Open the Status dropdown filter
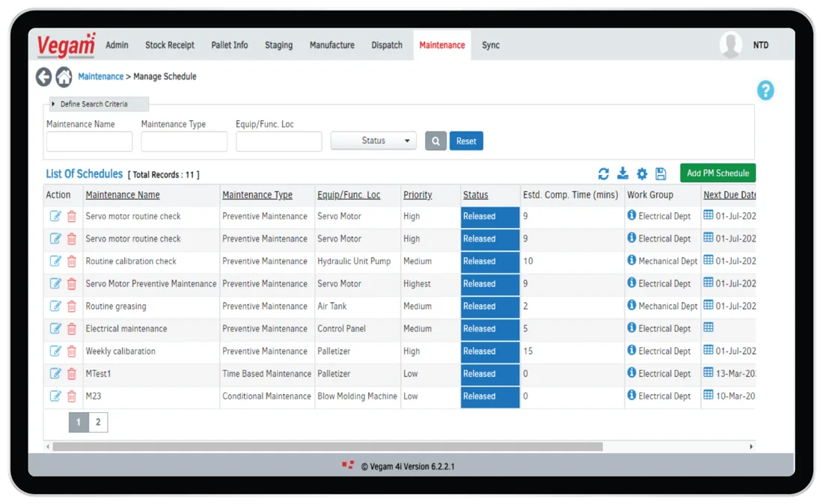The width and height of the screenshot is (823, 504). [373, 141]
